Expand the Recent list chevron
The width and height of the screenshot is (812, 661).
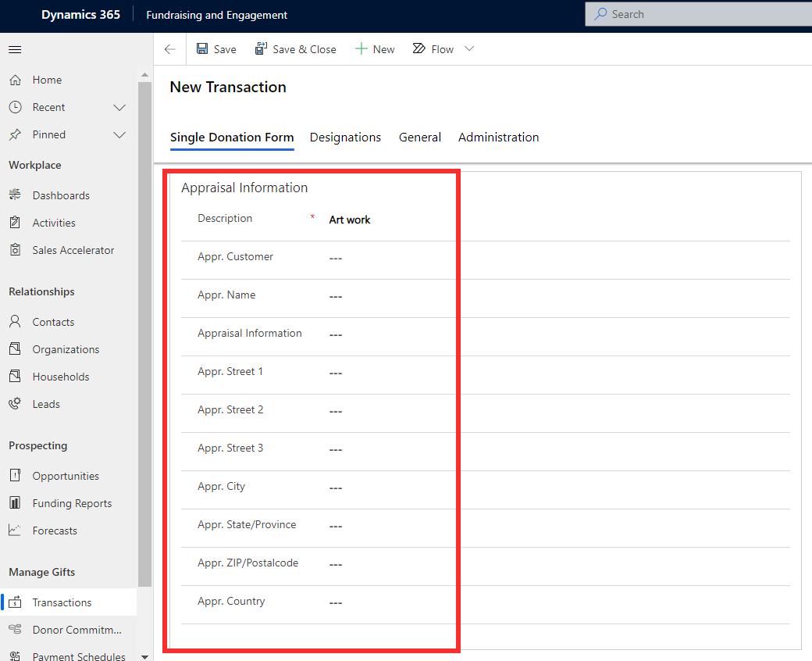(x=119, y=107)
